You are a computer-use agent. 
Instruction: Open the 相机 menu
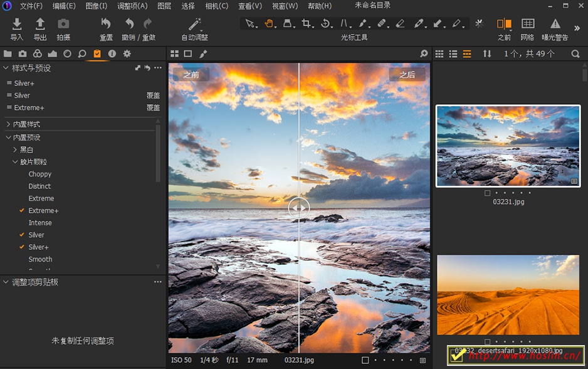216,6
